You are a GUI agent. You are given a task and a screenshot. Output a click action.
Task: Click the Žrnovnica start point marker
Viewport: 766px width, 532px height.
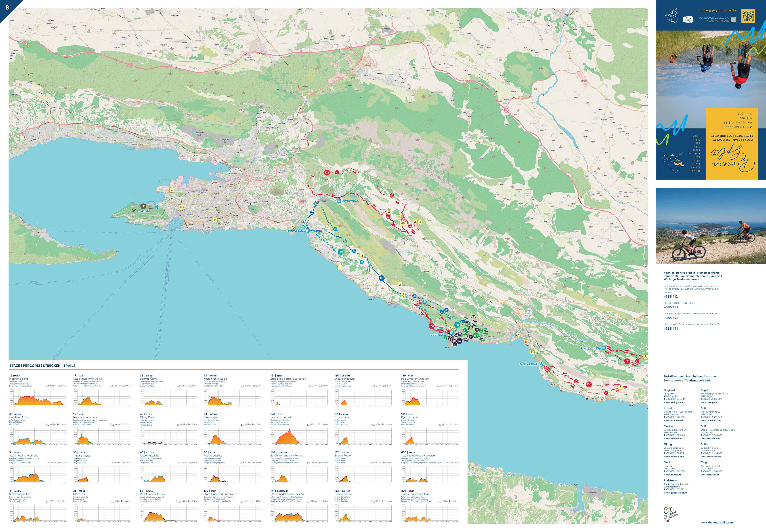point(339,201)
